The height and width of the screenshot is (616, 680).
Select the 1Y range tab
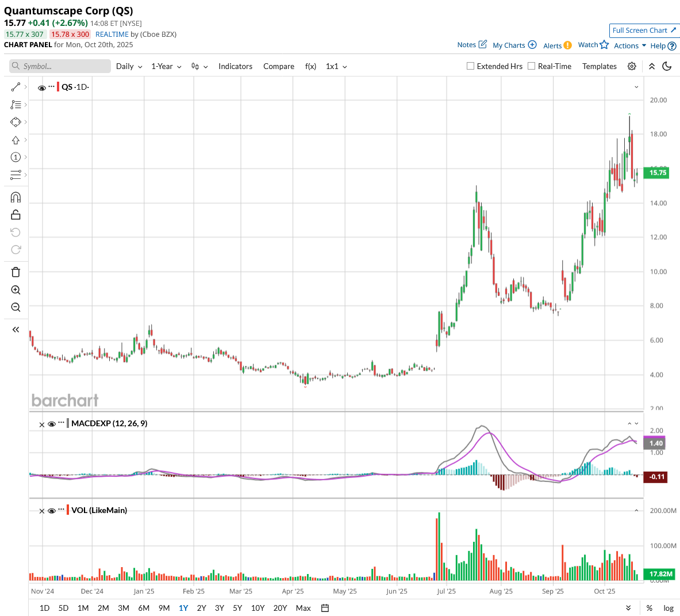183,608
